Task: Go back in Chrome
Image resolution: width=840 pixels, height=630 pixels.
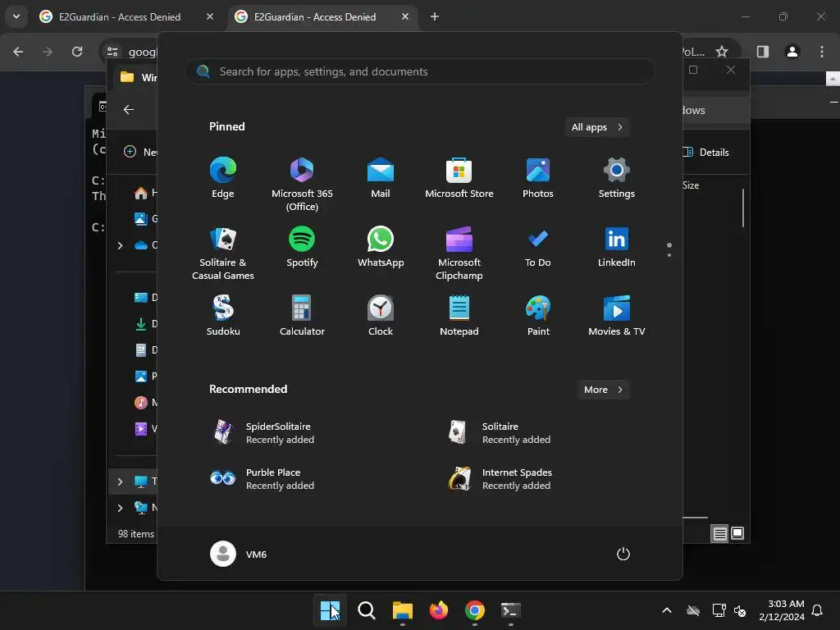Action: coord(18,52)
